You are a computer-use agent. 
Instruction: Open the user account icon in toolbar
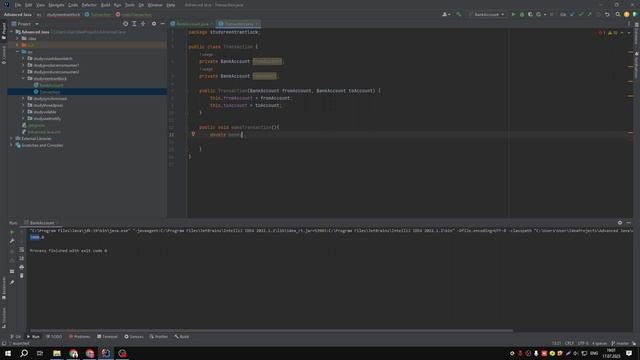tap(446, 14)
